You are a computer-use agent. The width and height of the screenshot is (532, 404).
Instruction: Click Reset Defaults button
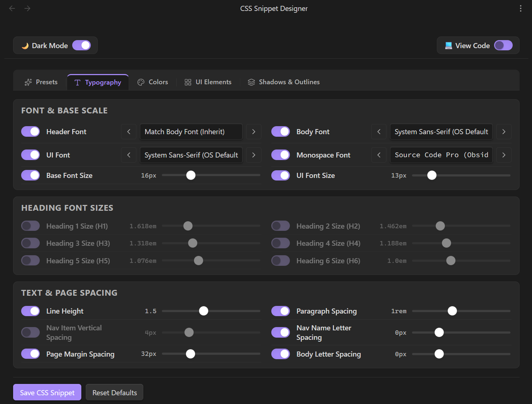[x=114, y=392]
